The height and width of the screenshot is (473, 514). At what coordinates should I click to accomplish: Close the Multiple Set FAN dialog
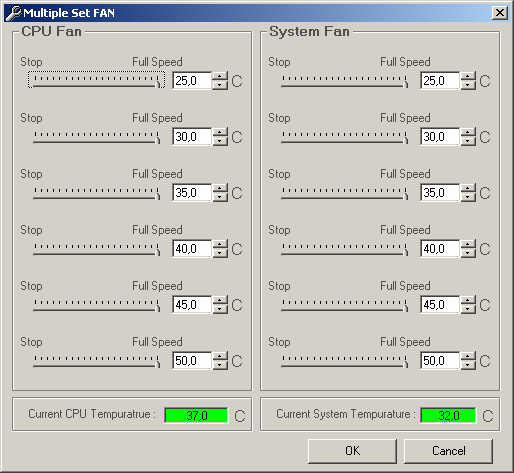500,13
